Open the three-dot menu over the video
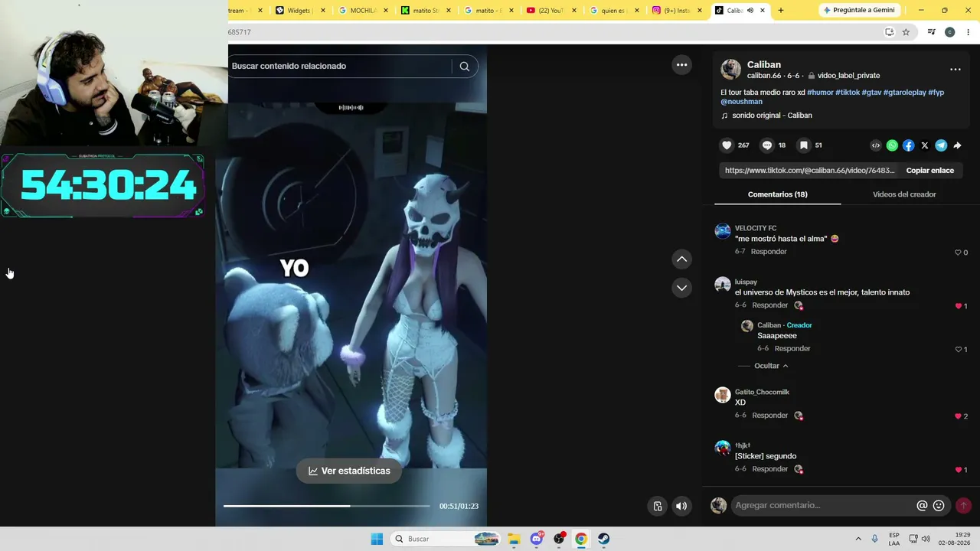The height and width of the screenshot is (551, 980). click(681, 65)
